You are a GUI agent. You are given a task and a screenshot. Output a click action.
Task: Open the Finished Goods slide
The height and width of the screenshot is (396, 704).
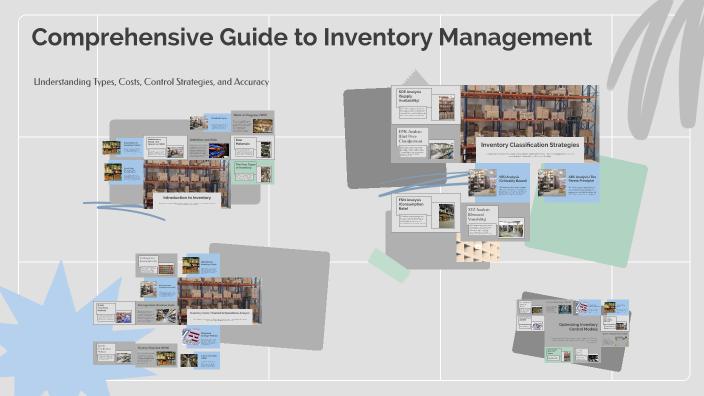[210, 123]
